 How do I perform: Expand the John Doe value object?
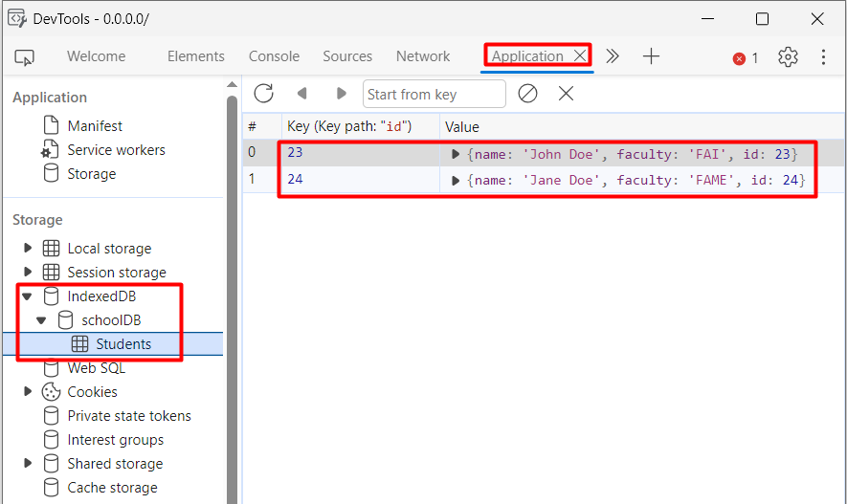(455, 154)
